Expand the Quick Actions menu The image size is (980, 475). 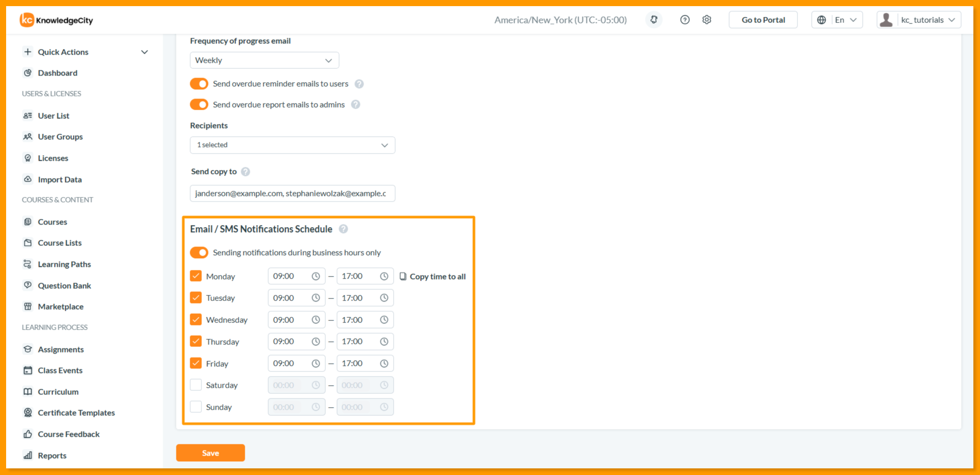point(86,52)
